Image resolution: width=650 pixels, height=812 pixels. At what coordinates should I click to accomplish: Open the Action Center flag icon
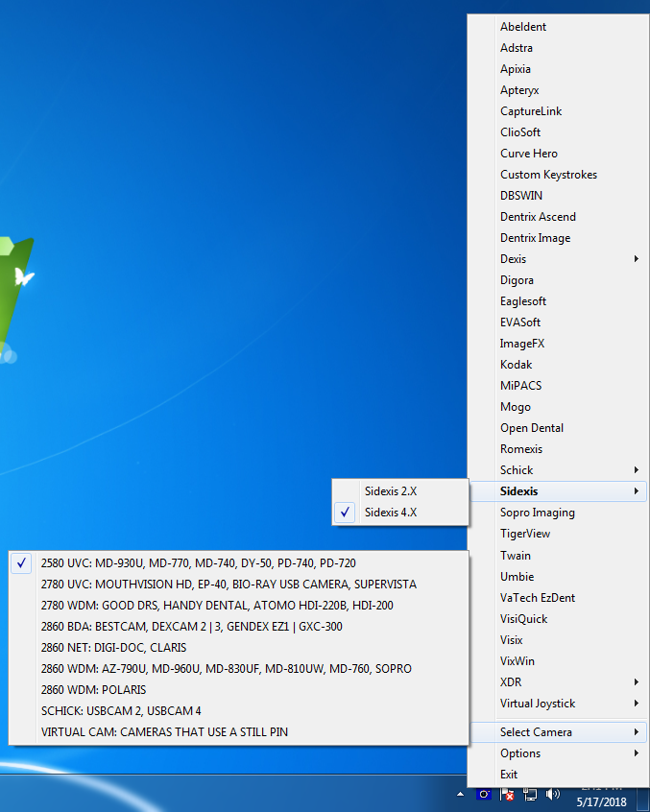[507, 794]
